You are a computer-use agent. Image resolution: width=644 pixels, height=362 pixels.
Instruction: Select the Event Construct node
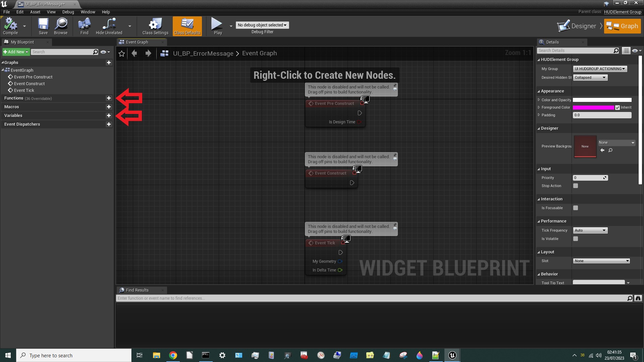click(330, 173)
